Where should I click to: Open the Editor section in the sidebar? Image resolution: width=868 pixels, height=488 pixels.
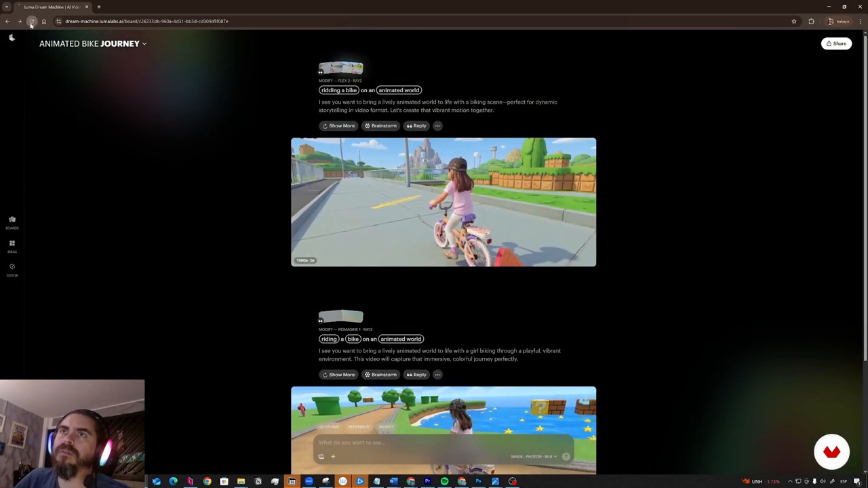[x=12, y=270]
